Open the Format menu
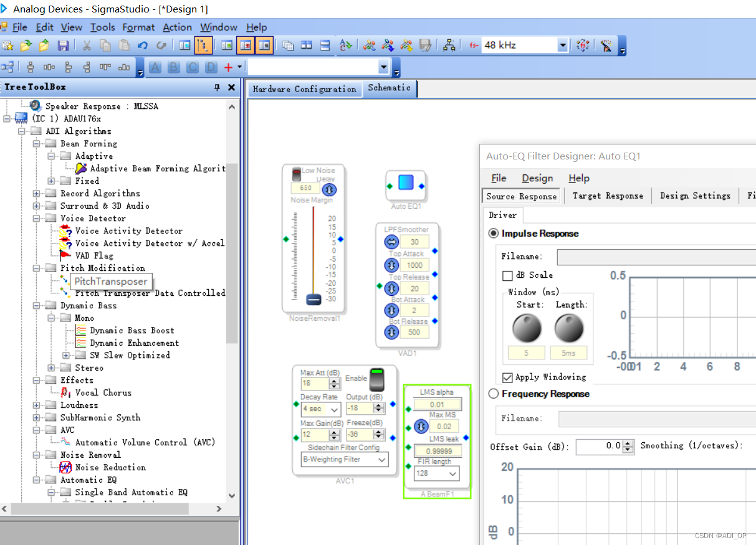Screen dimensions: 756x545 tap(138, 27)
